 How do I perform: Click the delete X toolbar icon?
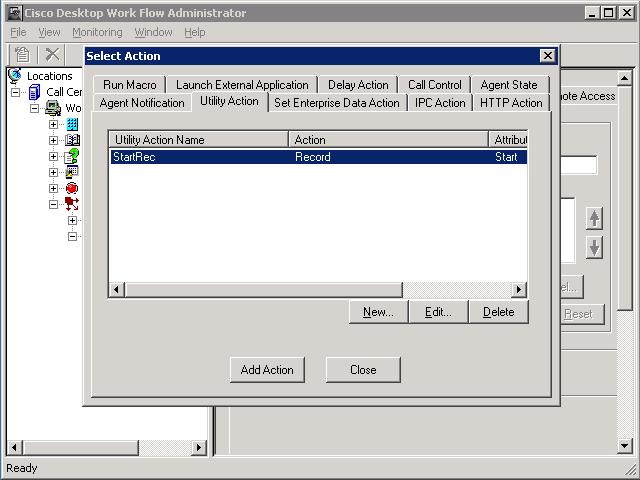point(52,55)
